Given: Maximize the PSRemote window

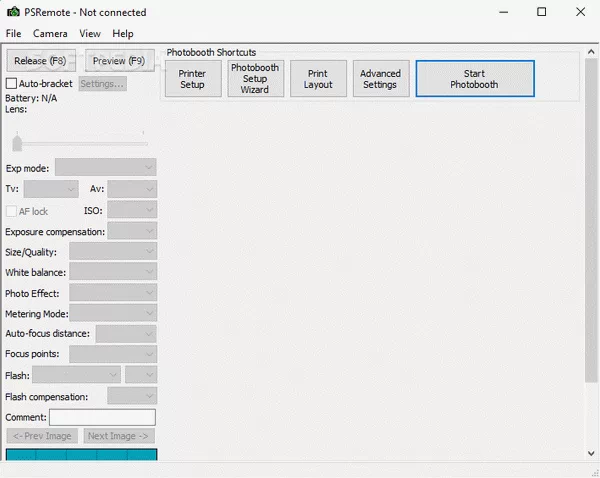Looking at the screenshot, I should pyautogui.click(x=541, y=12).
